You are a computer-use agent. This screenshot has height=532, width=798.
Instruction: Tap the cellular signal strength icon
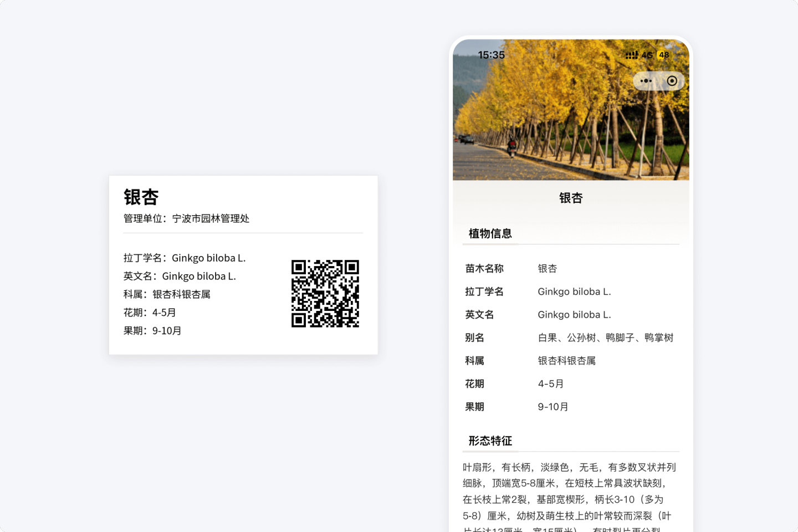click(x=631, y=55)
